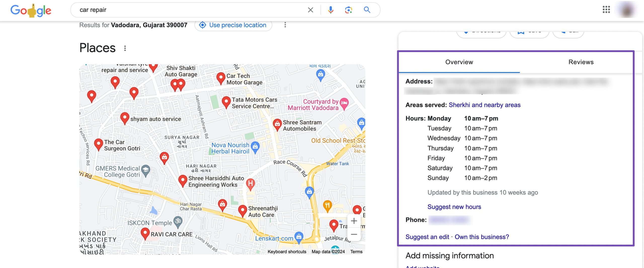Click Courtyard by Marriott Vadodara hotel pin
Screen dimensions: 644x268
coord(344,103)
